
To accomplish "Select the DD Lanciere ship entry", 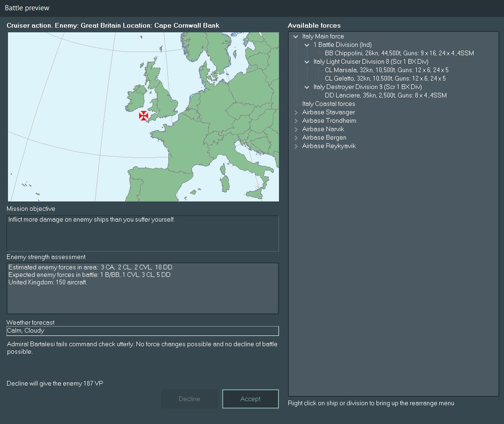I will (x=386, y=96).
